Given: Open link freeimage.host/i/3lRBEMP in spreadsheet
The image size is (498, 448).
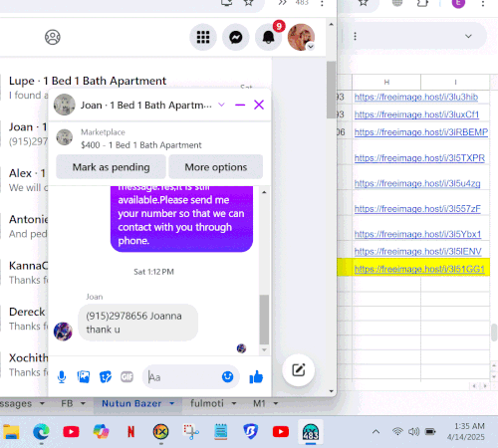Looking at the screenshot, I should pos(421,132).
